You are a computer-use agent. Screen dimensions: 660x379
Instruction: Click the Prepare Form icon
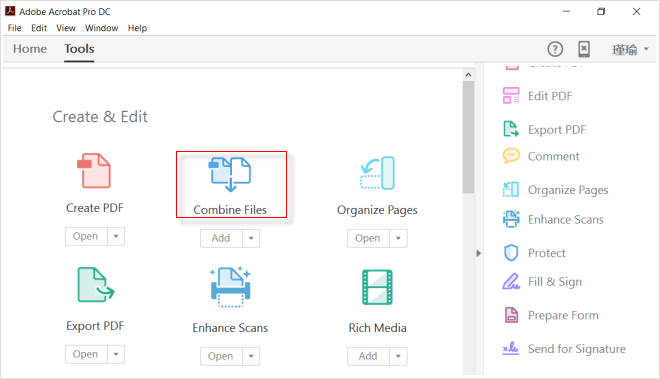511,315
